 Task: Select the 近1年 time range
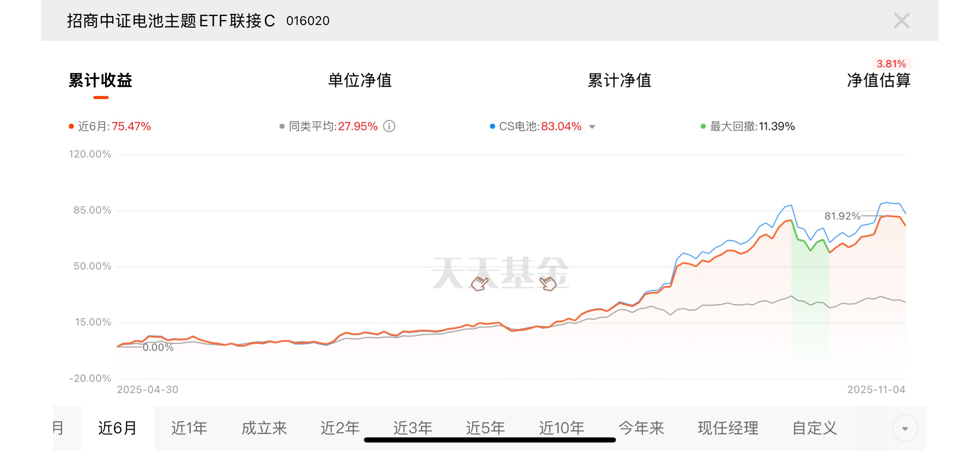click(x=189, y=428)
